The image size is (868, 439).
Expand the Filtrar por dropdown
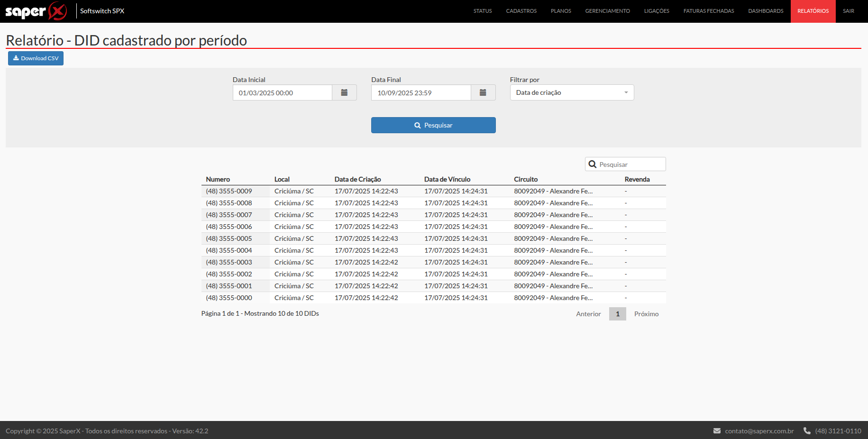[x=572, y=93]
